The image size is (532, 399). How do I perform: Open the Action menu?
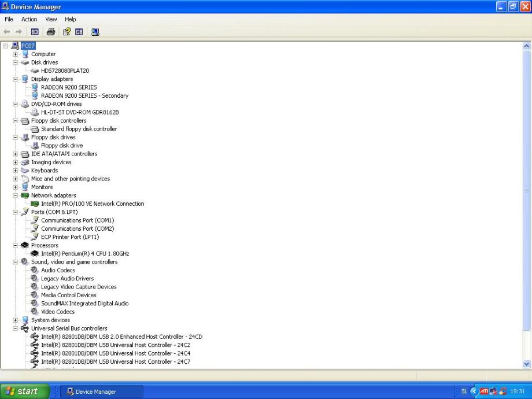(29, 19)
